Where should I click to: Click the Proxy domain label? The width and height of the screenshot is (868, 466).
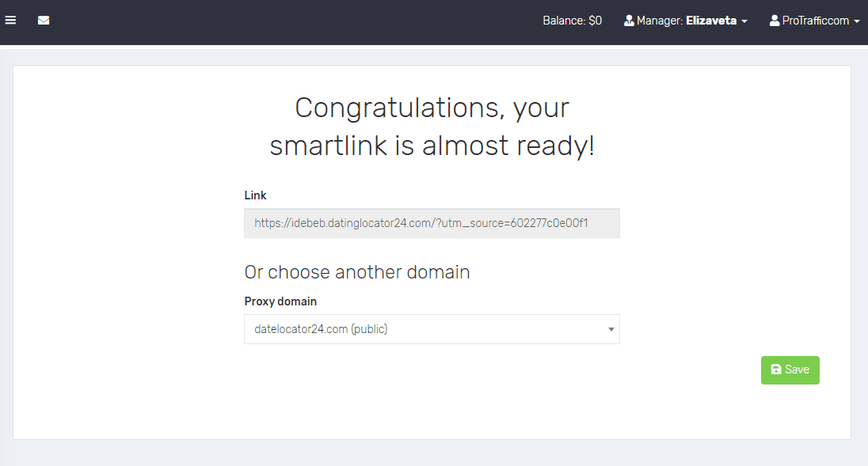[x=280, y=301]
